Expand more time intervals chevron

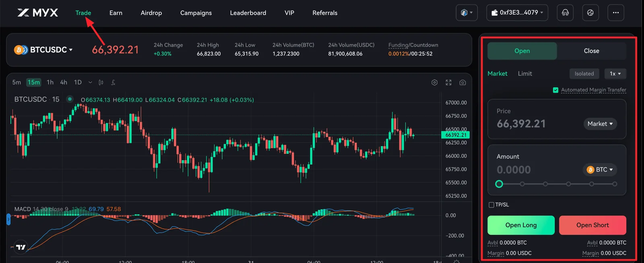pos(90,83)
